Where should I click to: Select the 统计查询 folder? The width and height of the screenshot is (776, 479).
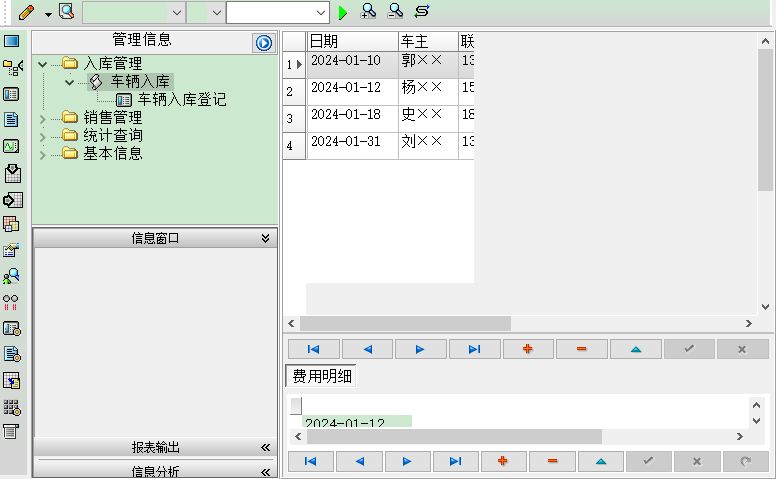pyautogui.click(x=113, y=136)
